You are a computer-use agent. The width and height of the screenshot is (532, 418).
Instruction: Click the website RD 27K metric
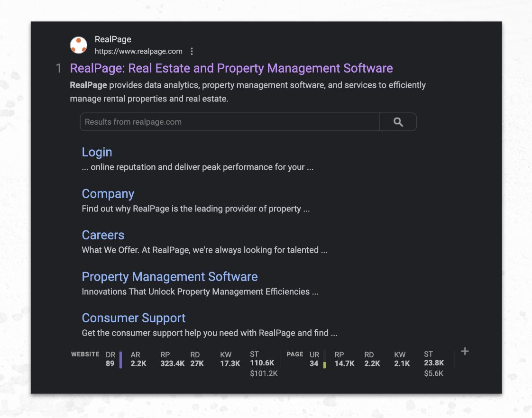point(197,359)
